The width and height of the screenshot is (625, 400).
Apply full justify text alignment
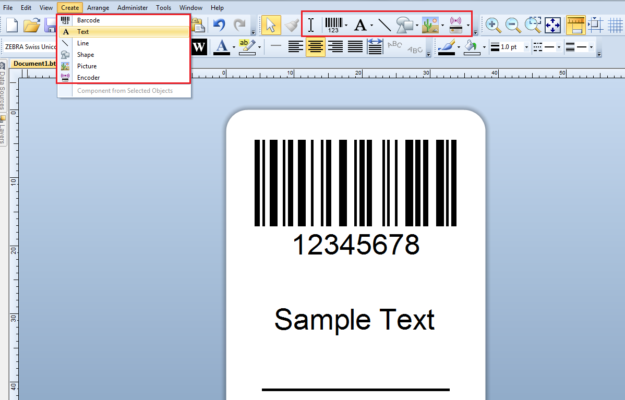pyautogui.click(x=355, y=47)
